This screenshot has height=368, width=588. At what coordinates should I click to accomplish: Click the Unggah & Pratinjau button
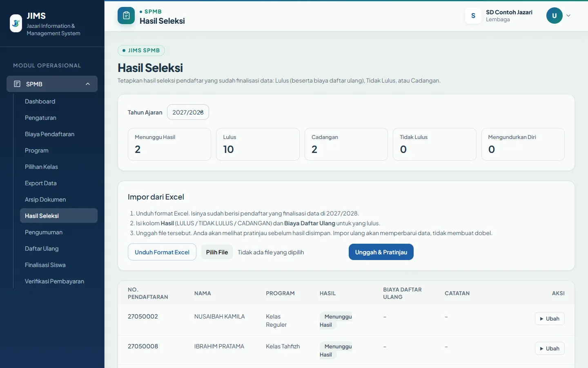pos(381,252)
